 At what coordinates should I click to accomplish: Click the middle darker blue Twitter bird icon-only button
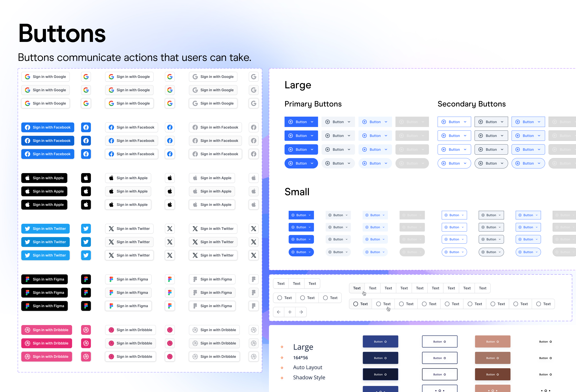point(86,242)
